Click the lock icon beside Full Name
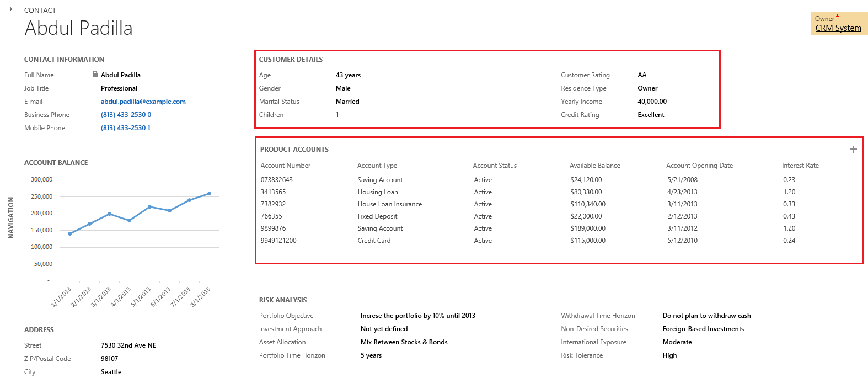This screenshot has width=868, height=383. [x=95, y=75]
